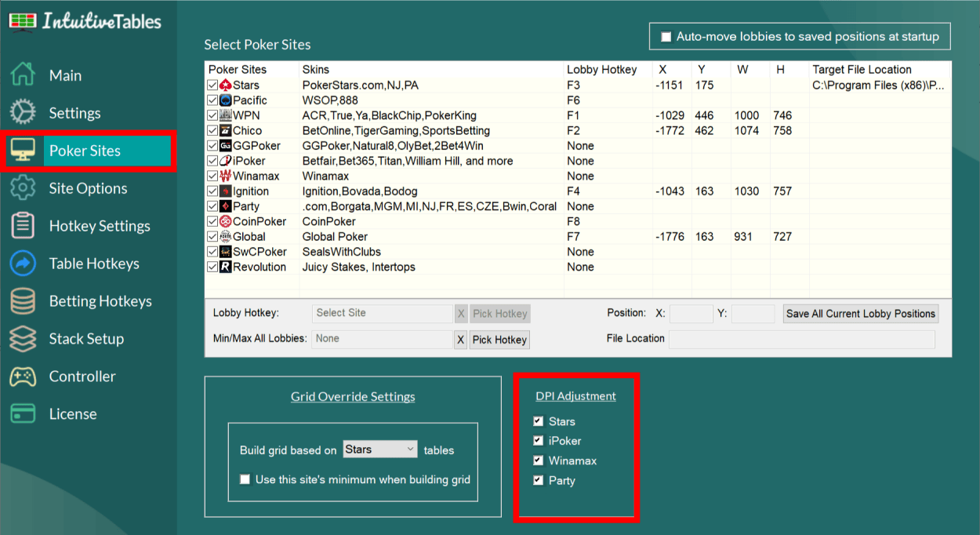Open the License page
Viewport: 980px width, 535px height.
[73, 414]
